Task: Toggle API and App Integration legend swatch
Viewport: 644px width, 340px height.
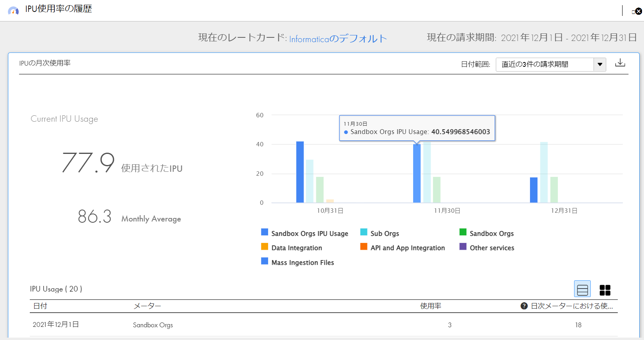Action: [x=364, y=247]
